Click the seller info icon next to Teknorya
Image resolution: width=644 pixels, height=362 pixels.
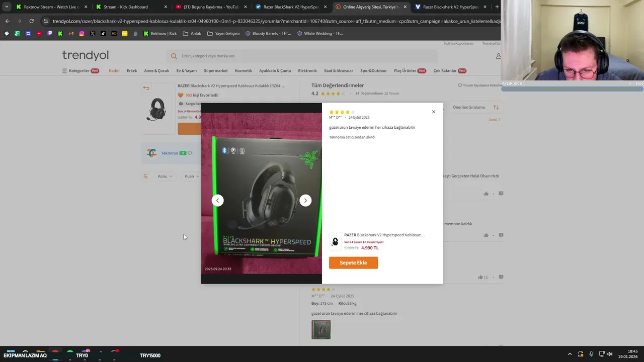190,153
